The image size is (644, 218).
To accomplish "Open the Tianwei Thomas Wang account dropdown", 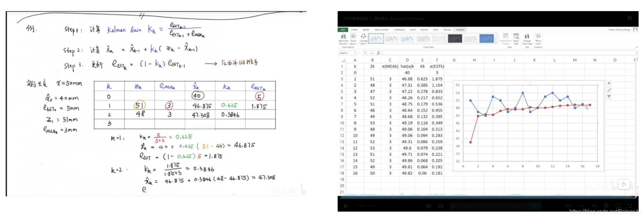I will click(x=620, y=30).
